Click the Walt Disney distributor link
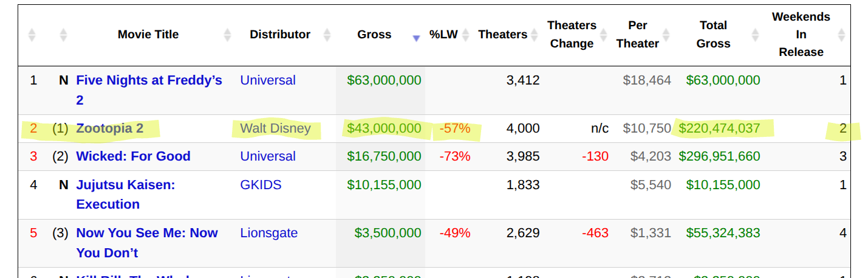This screenshot has width=868, height=278. point(275,128)
